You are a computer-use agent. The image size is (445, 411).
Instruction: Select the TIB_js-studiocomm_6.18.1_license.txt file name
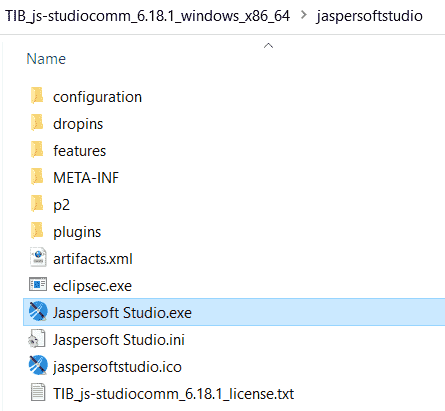[x=174, y=394]
